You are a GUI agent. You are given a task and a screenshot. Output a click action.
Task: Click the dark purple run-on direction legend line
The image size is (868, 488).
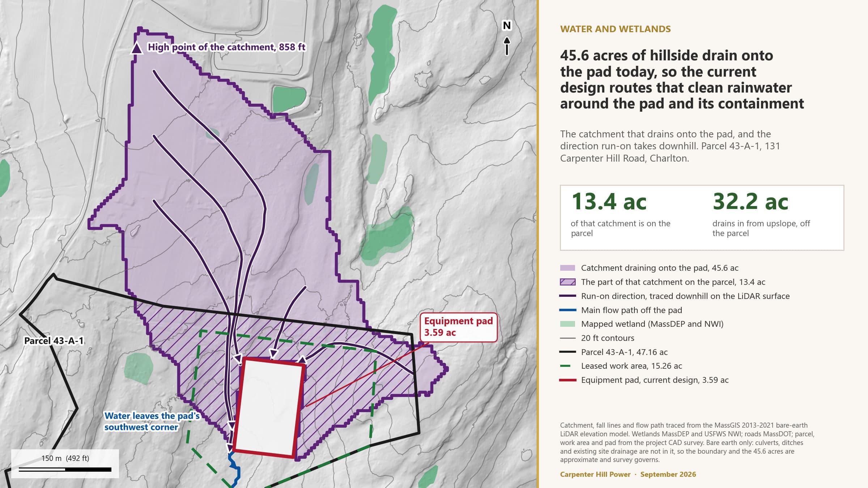click(567, 296)
